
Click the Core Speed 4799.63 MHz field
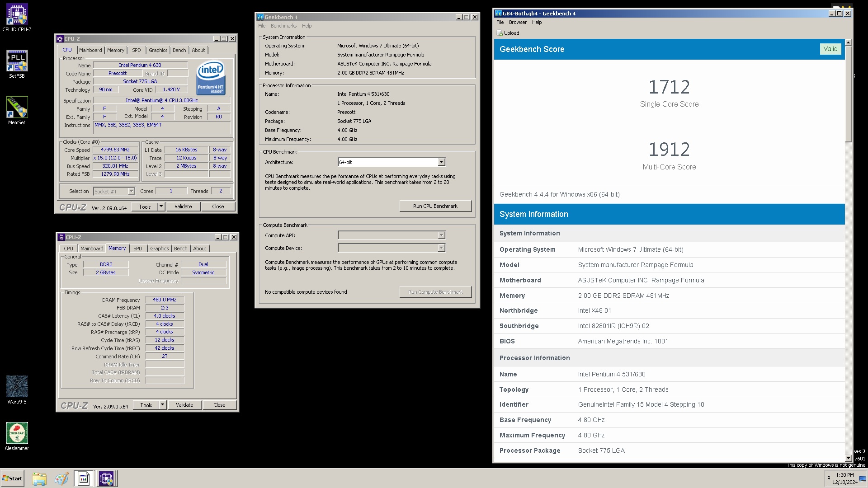coord(115,150)
